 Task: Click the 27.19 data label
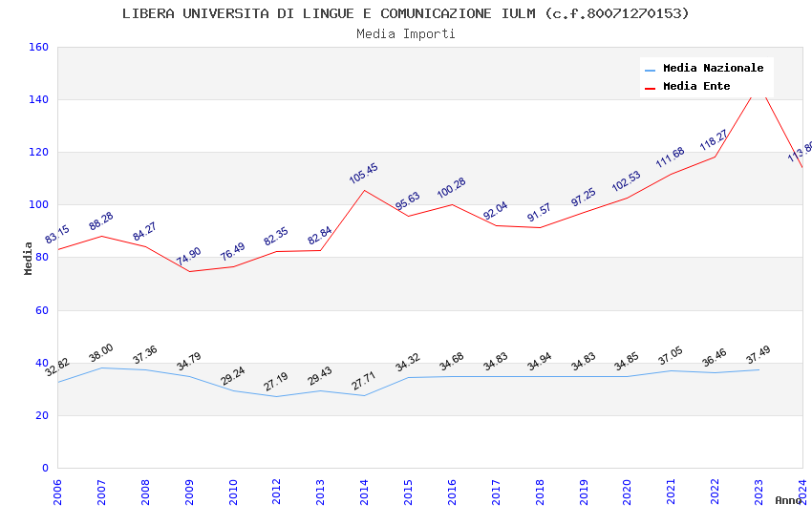coord(276,382)
